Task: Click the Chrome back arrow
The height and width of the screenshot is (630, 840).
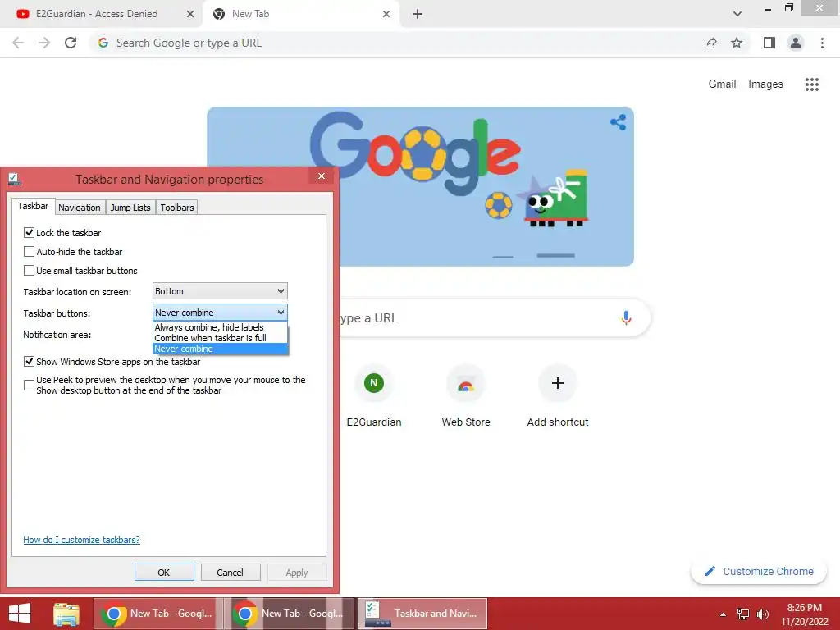Action: click(x=18, y=43)
